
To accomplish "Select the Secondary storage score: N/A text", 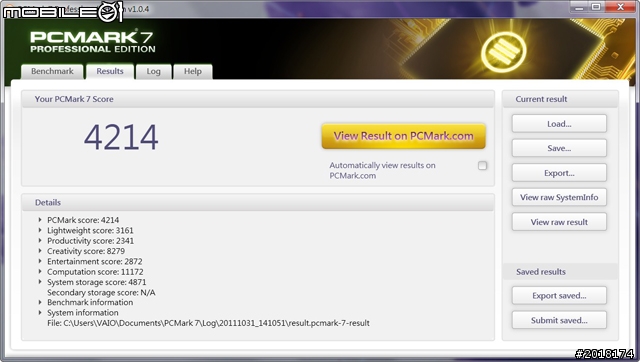I will pyautogui.click(x=101, y=293).
